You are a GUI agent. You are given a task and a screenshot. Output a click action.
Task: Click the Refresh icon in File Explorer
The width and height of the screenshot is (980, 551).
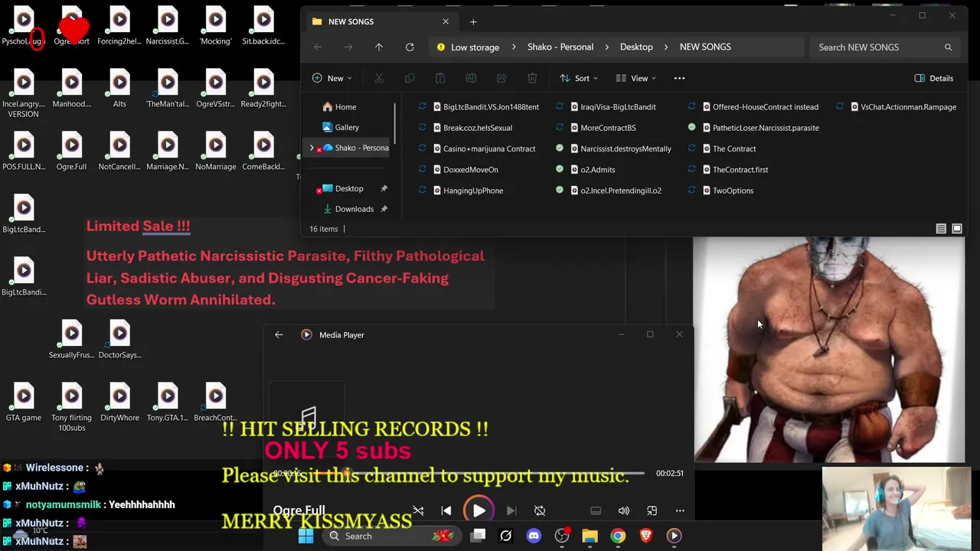pos(410,47)
